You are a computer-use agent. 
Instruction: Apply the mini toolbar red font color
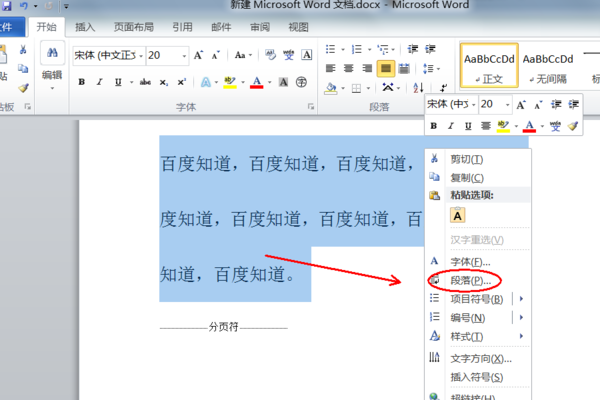[529, 126]
